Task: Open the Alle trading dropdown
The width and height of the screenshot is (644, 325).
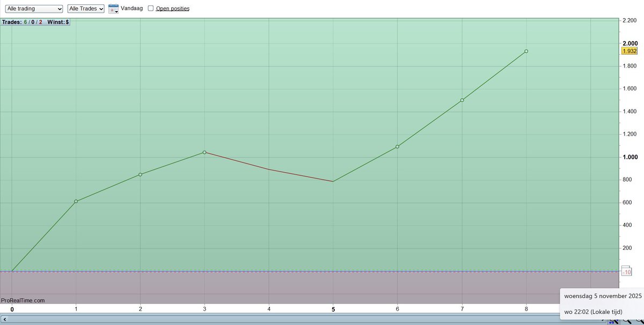Action: tap(33, 8)
